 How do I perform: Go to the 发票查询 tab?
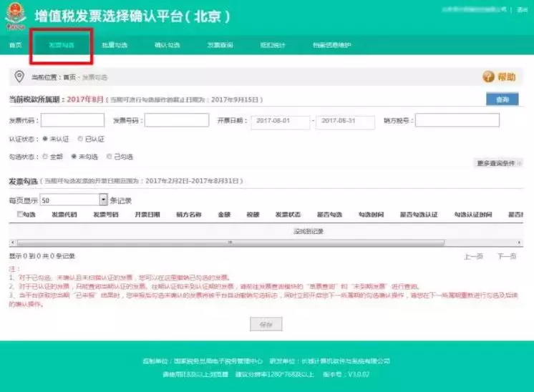click(220, 45)
